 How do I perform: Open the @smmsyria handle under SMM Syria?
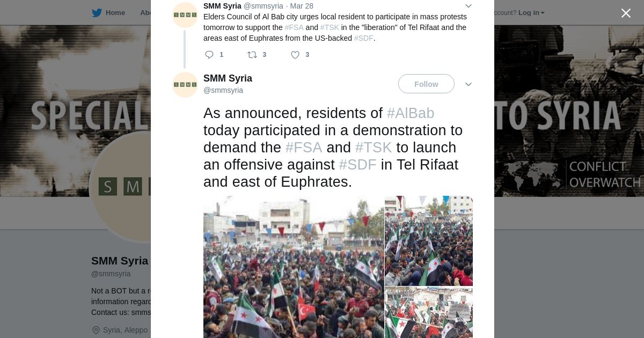click(223, 90)
